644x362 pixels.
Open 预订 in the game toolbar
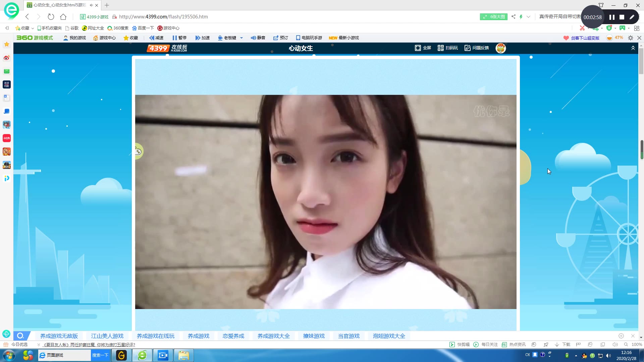[280, 38]
